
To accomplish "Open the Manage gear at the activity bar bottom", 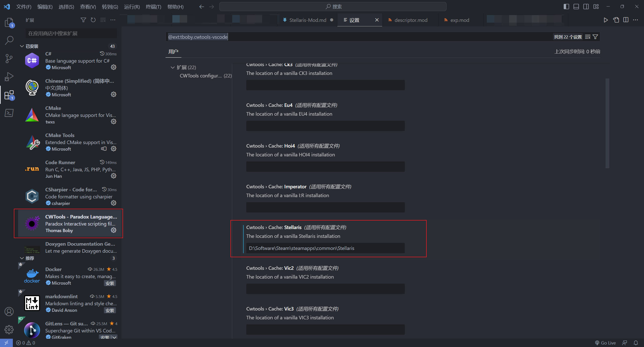I will [x=9, y=329].
